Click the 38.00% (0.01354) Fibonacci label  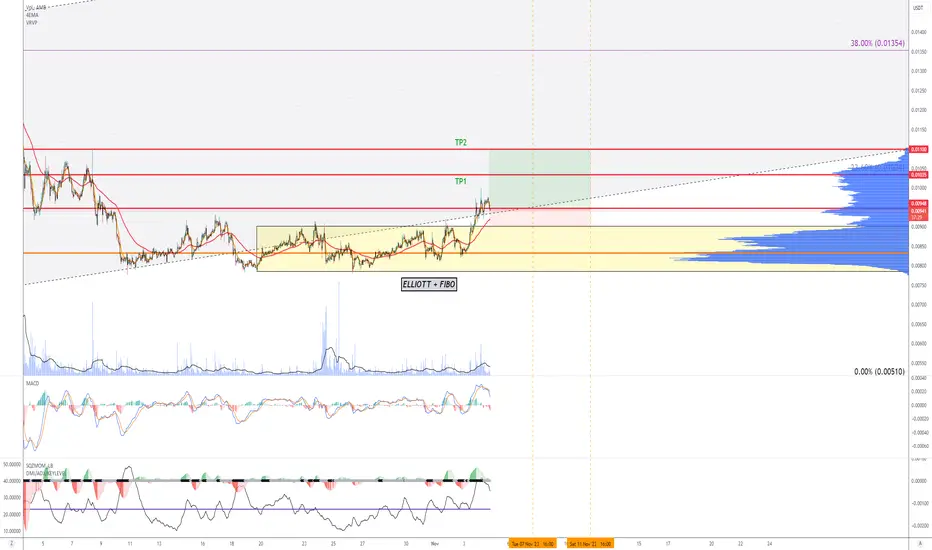tap(877, 43)
